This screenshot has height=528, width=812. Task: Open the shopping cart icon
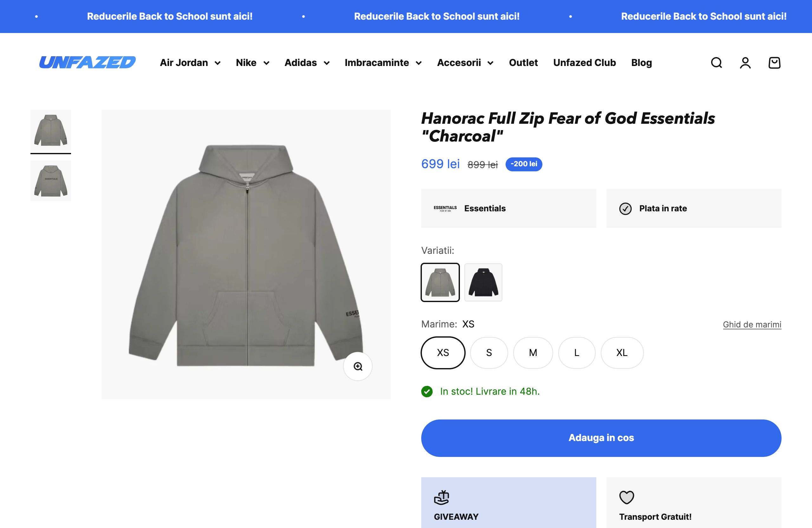point(774,63)
